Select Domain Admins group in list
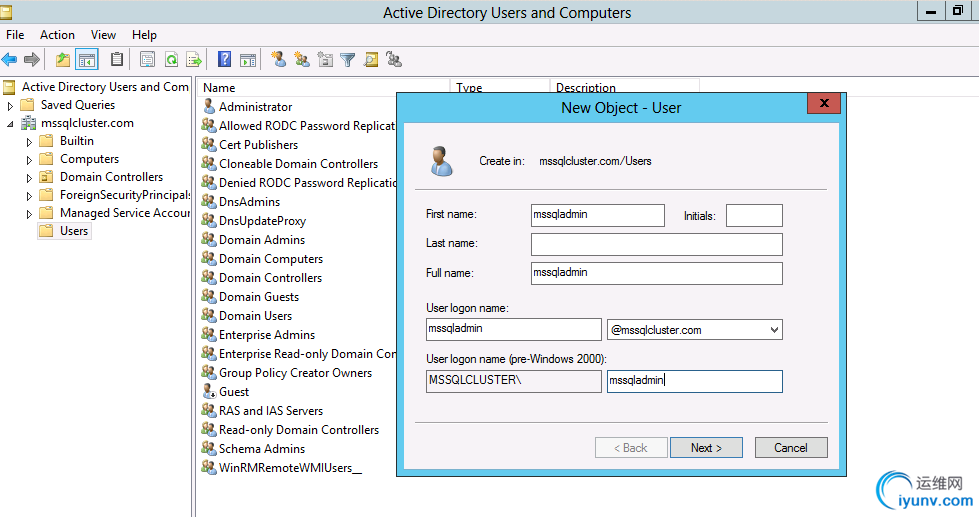 [262, 240]
